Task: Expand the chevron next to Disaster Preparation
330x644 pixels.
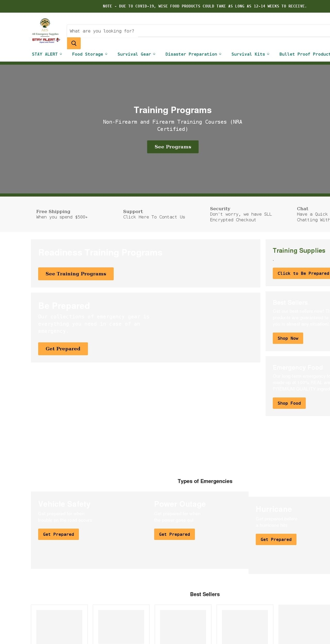Action: [x=220, y=54]
